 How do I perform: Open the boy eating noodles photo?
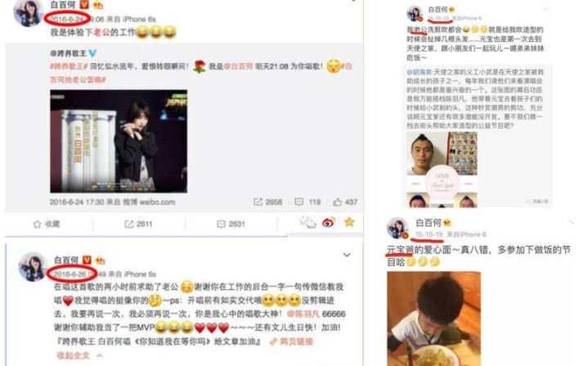[433, 319]
